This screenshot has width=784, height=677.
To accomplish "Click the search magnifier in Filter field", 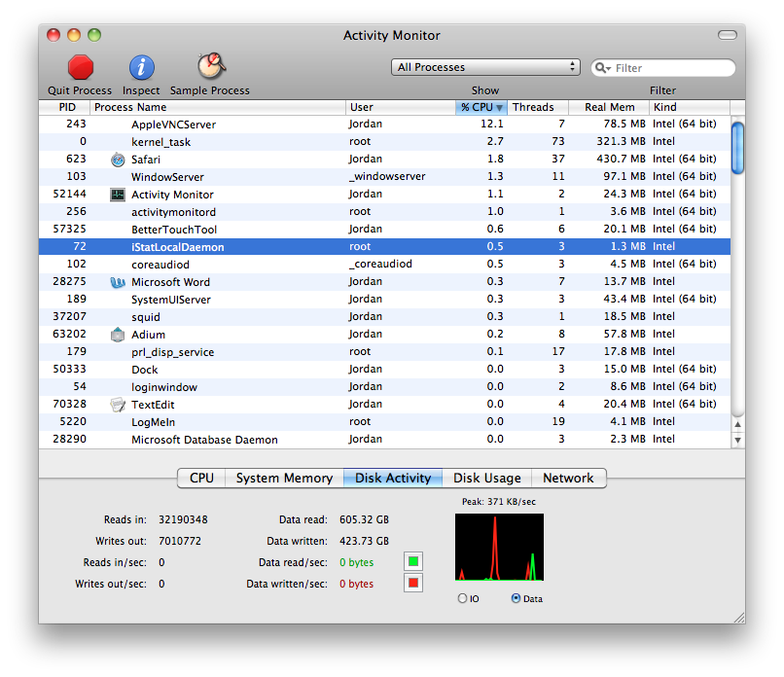I will 602,67.
